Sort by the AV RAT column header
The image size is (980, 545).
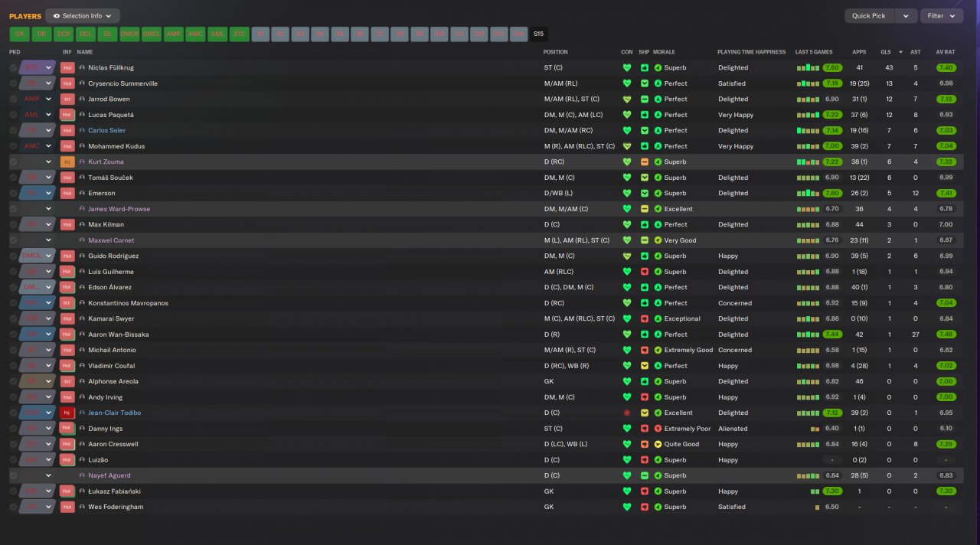[x=946, y=52]
